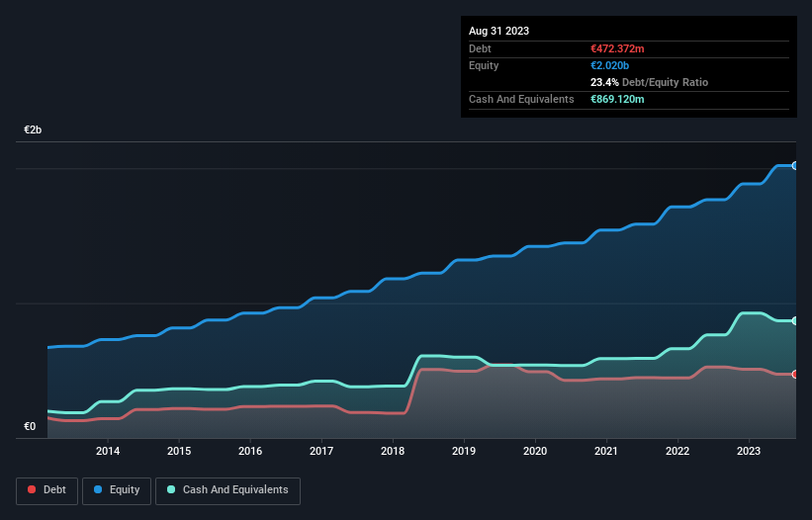Image resolution: width=812 pixels, height=520 pixels.
Task: Click the 2016 x-axis label
Action: tap(250, 451)
